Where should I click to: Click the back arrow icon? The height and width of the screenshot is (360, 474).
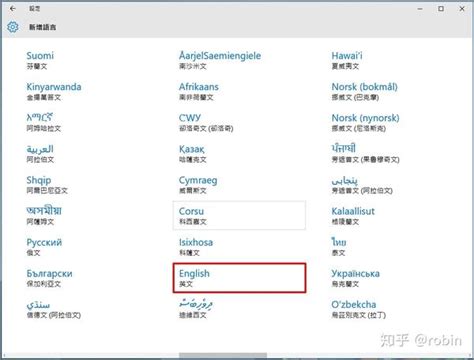pyautogui.click(x=13, y=9)
